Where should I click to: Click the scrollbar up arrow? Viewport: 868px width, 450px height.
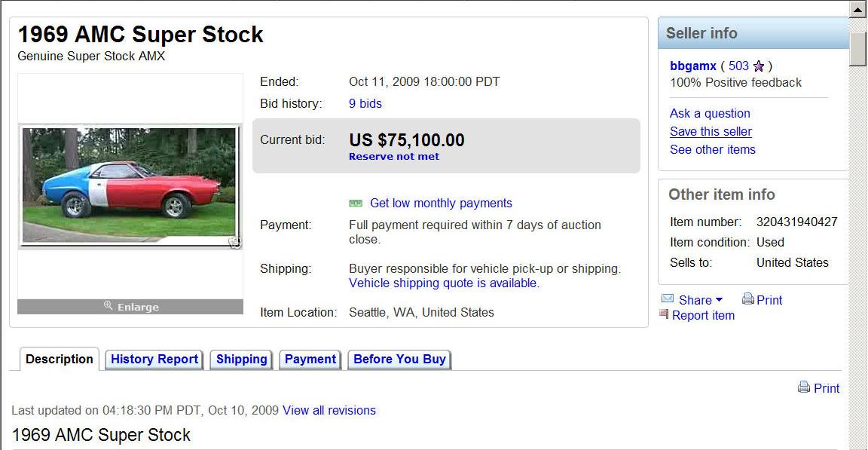857,10
